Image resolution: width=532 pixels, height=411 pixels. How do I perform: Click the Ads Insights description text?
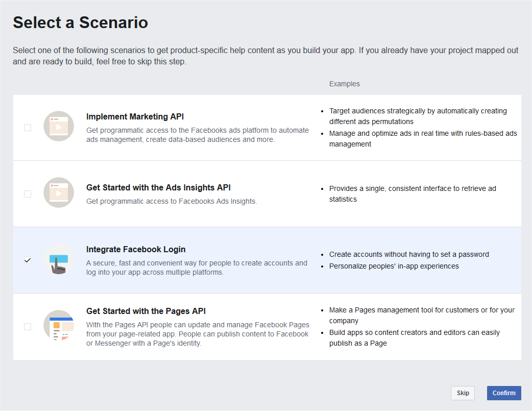point(172,201)
